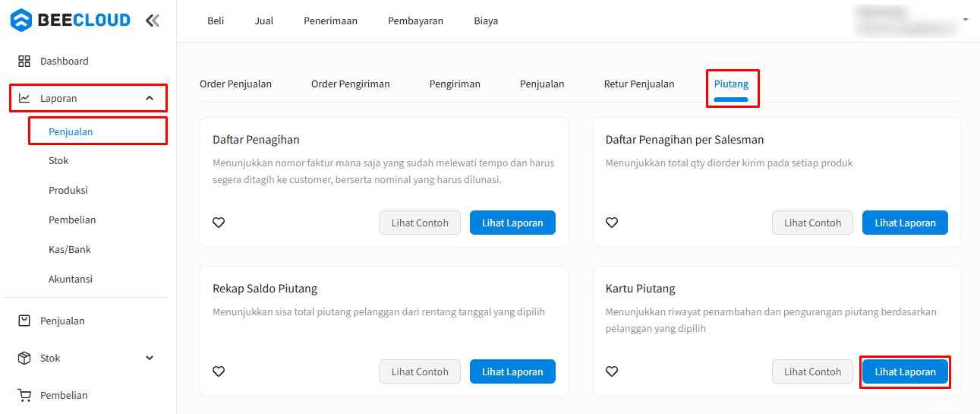Switch to the Retur Penjualan tab

click(x=638, y=84)
